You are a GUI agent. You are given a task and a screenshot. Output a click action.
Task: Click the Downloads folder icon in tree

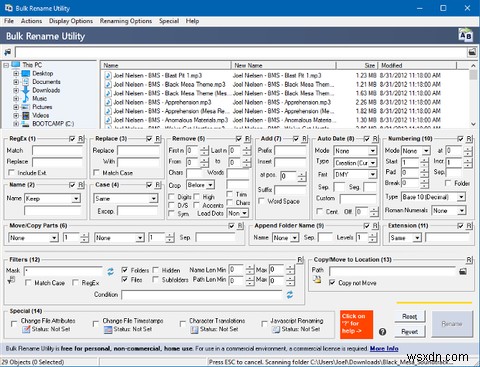pos(26,90)
